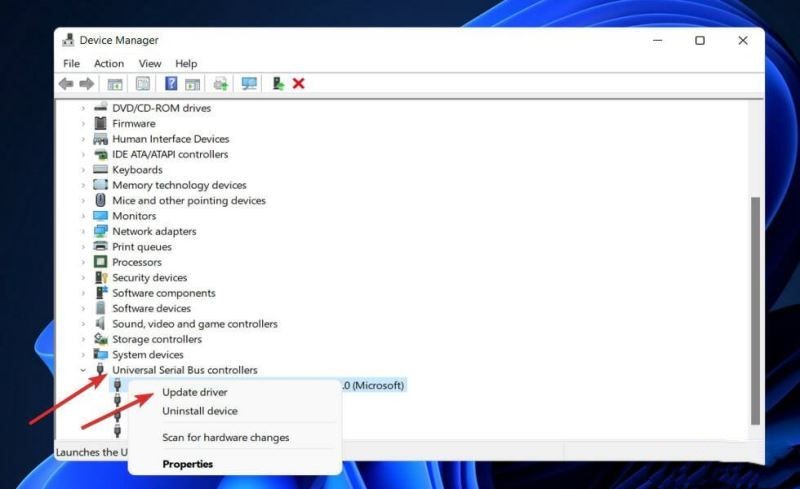Image resolution: width=800 pixels, height=489 pixels.
Task: Select the Keyboards tree item
Action: (x=137, y=170)
